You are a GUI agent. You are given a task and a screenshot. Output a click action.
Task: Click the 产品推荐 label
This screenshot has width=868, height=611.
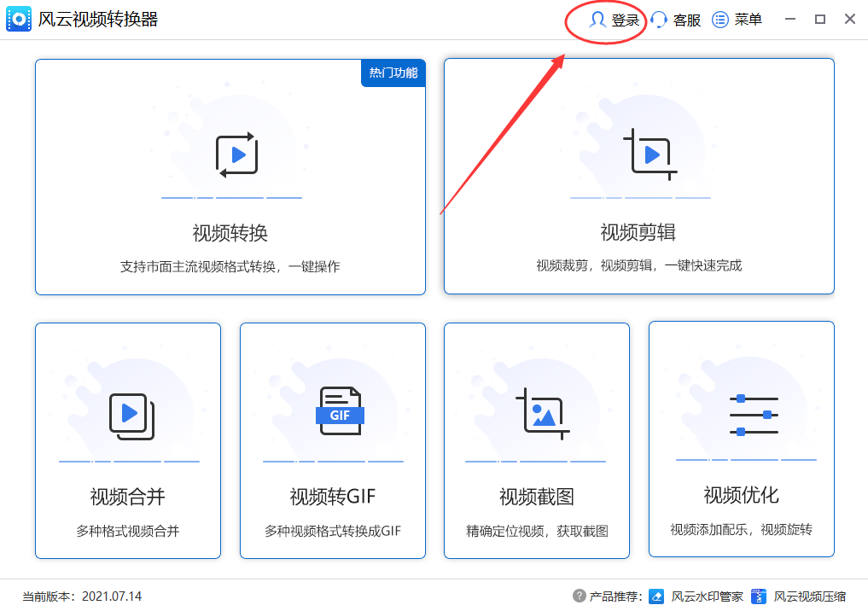(615, 596)
